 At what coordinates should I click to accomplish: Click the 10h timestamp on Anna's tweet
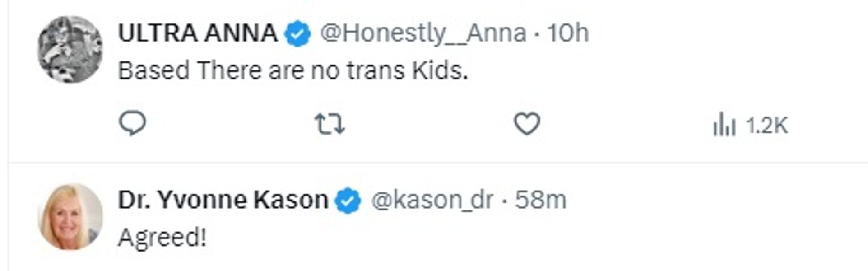tap(568, 33)
